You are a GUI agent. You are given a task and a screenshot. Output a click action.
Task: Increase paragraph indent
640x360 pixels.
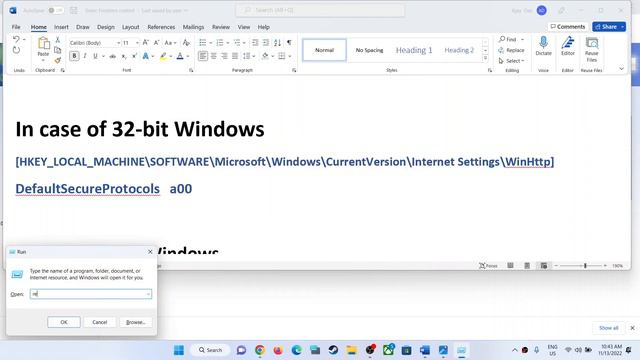[x=266, y=42]
